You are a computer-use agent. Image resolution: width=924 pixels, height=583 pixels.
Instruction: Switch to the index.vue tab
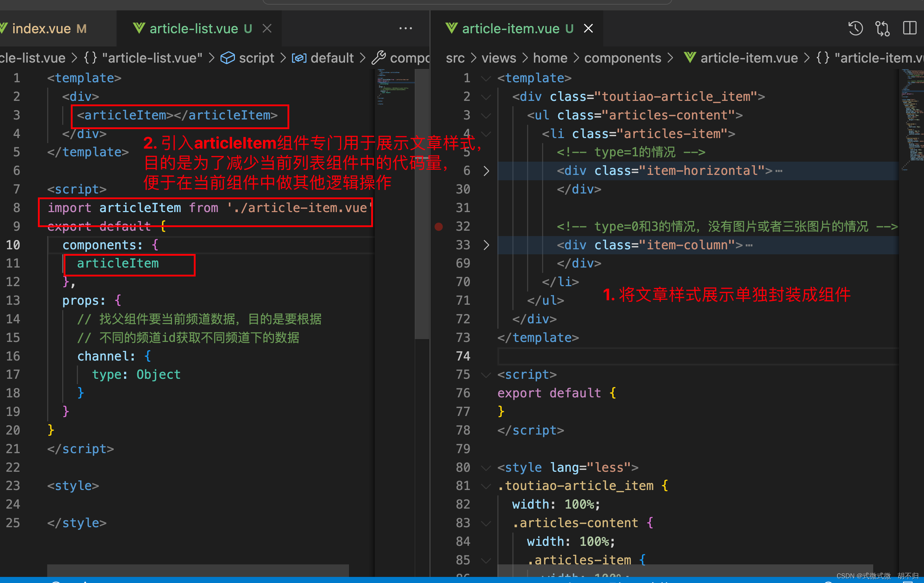(41, 28)
